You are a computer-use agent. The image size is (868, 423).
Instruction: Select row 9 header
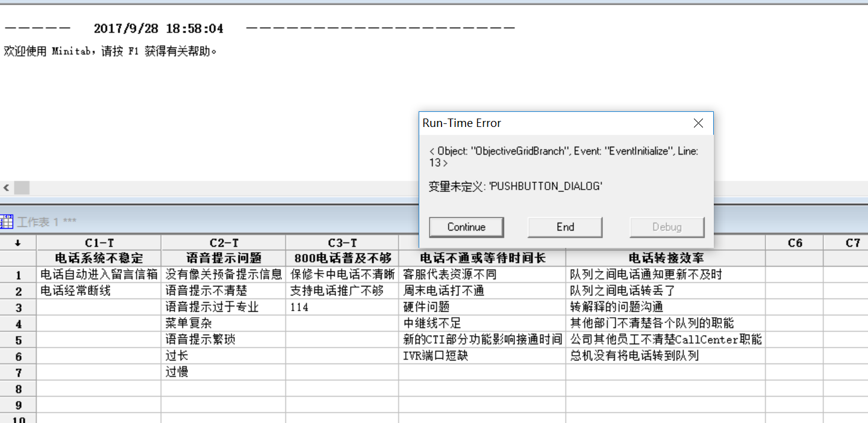pyautogui.click(x=18, y=405)
